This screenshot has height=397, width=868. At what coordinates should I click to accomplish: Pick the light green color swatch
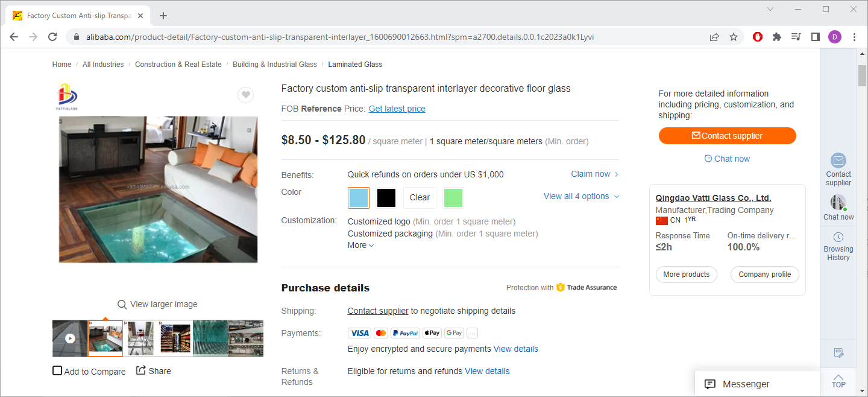pyautogui.click(x=453, y=197)
